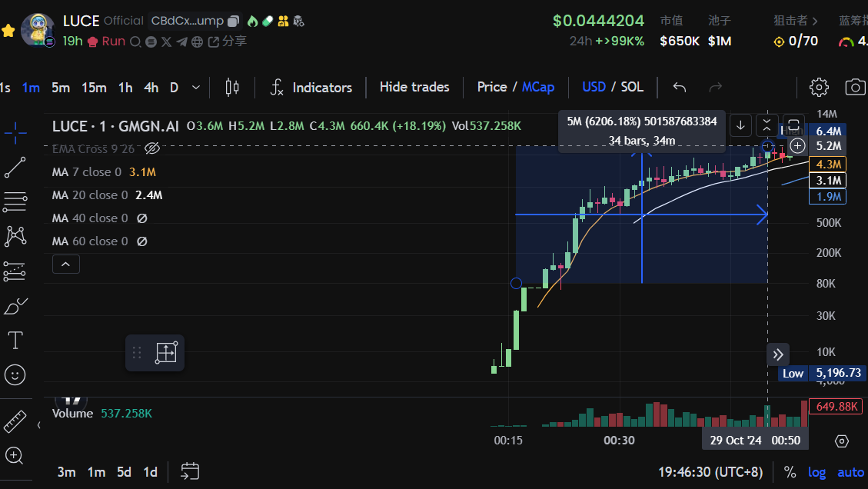Open candlestick chart style selector

[232, 87]
